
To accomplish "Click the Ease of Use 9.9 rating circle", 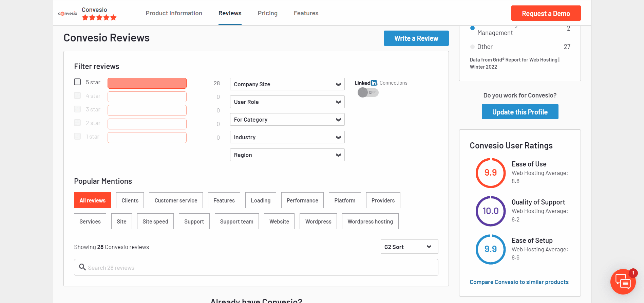I will pos(491,173).
